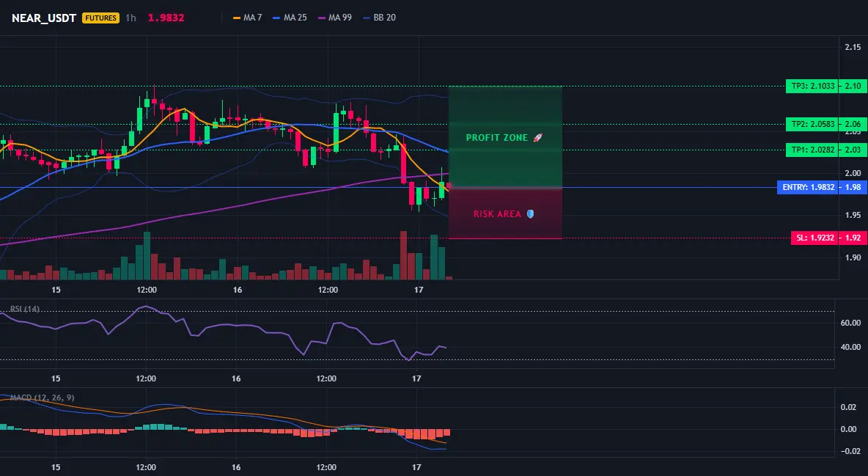Click the MACD 0.00 axis value
868x476 pixels.
click(848, 429)
